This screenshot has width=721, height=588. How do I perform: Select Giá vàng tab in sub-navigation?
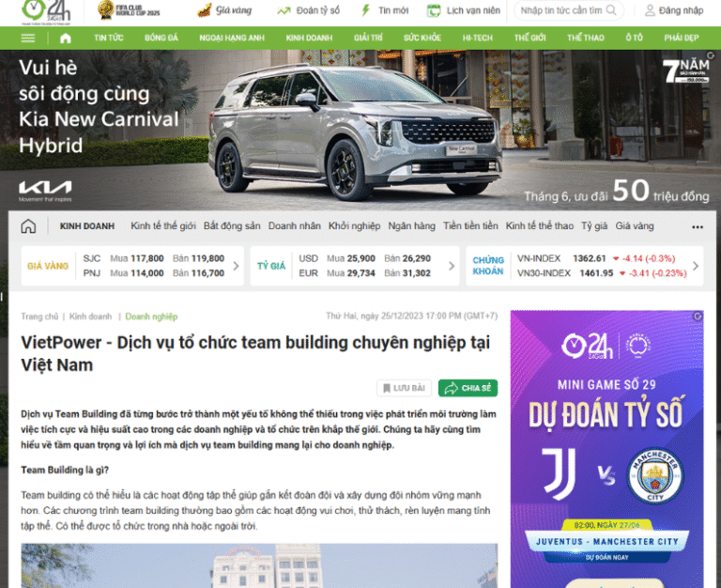(x=635, y=226)
